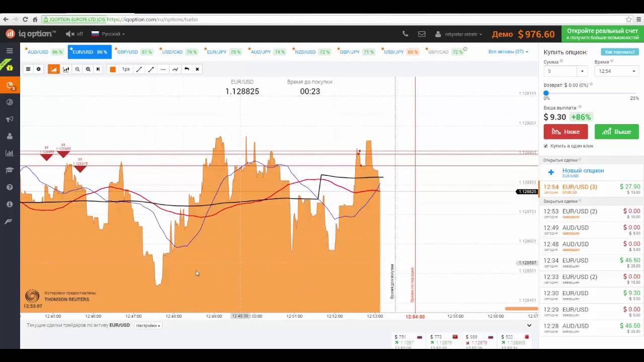The width and height of the screenshot is (644, 362).
Task: Select the USD/JPY asset tab
Action: point(400,52)
